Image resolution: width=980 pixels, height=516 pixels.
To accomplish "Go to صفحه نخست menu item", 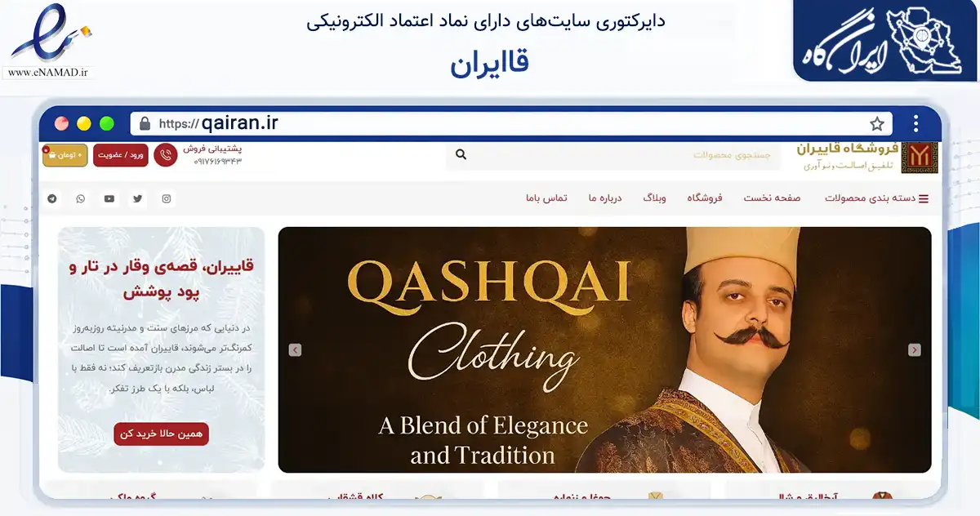I will click(772, 198).
